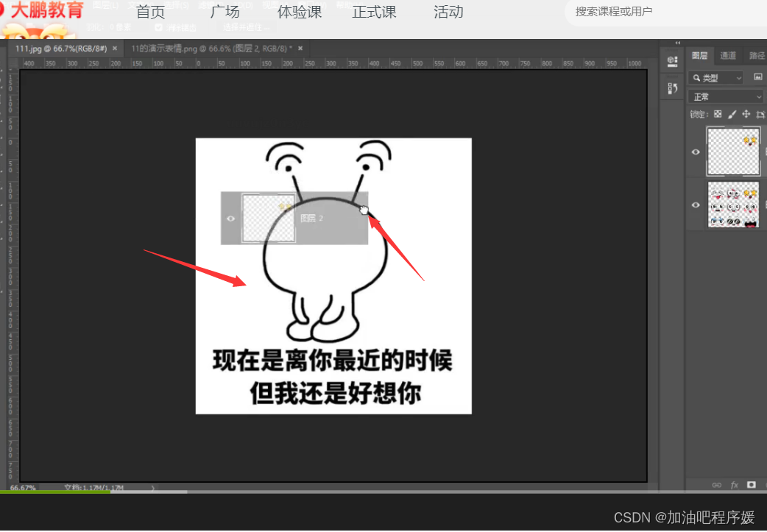Screen dimensions: 767x532
Task: Collapse the panels with the double-arrow icon
Action: (677, 43)
